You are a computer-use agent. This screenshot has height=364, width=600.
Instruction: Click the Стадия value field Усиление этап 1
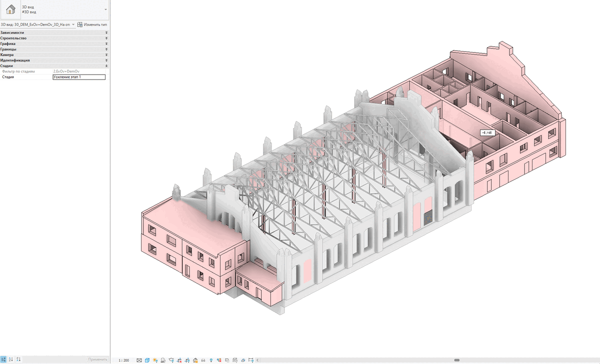79,77
